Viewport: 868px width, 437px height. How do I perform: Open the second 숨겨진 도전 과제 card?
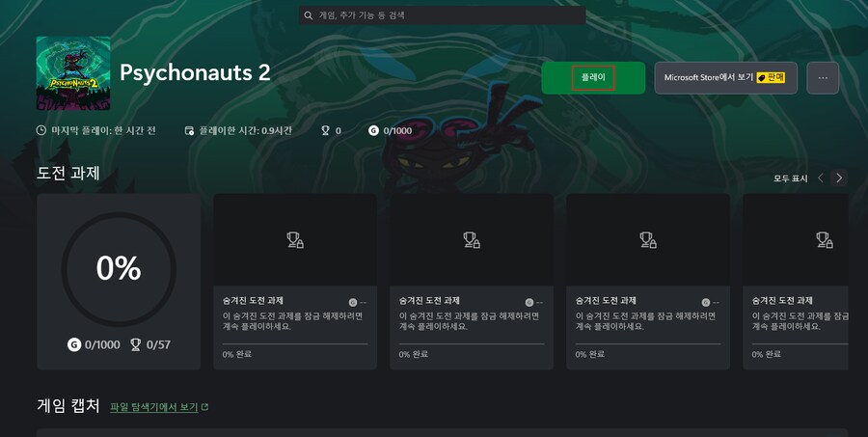tap(472, 282)
